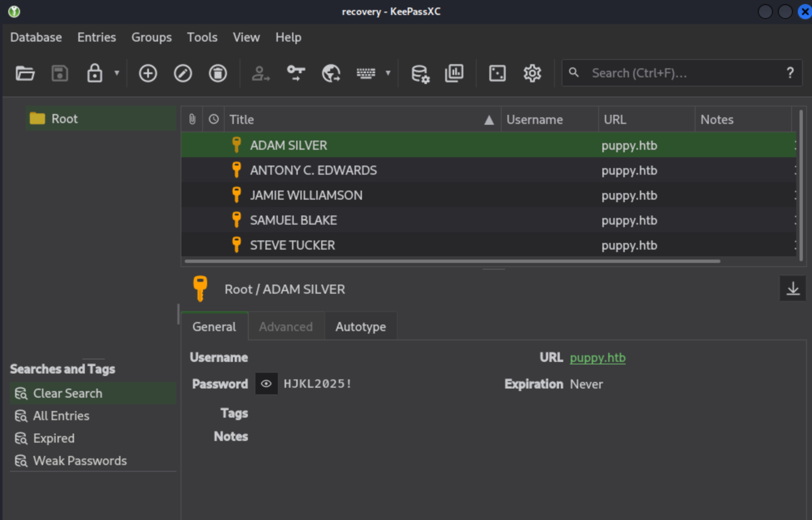Toggle password visibility eye icon
This screenshot has height=520, width=812.
coord(266,384)
